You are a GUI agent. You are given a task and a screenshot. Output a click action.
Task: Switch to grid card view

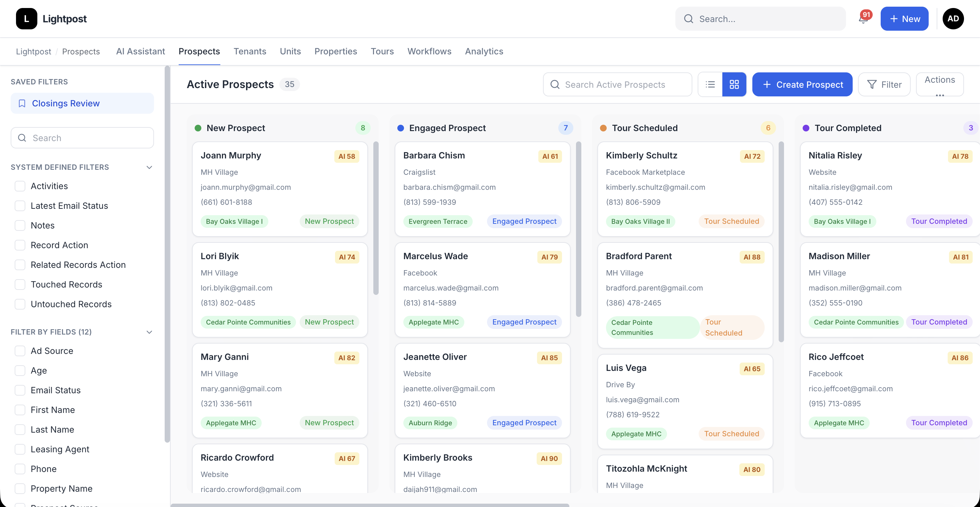tap(734, 84)
